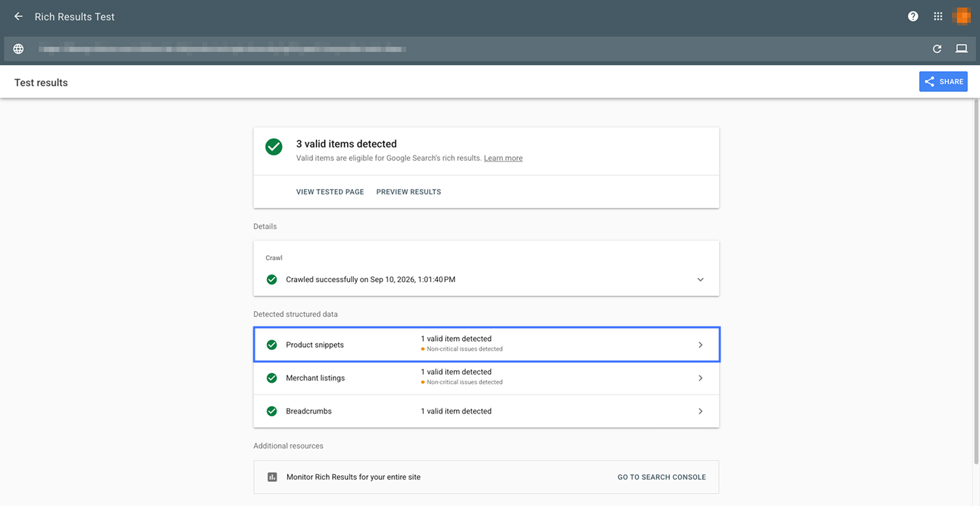Click '1 valid item detected' in Breadcrumbs row
The image size is (980, 506).
[456, 412]
